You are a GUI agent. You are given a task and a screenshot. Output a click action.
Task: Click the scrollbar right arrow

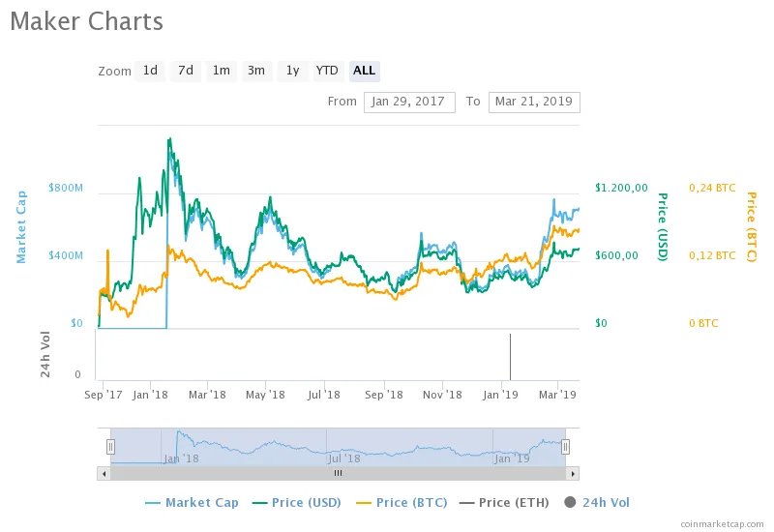coord(573,474)
